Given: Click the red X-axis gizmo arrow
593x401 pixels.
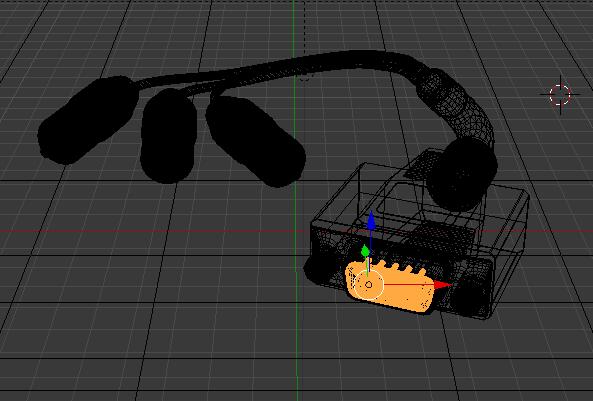Looking at the screenshot, I should tap(442, 284).
